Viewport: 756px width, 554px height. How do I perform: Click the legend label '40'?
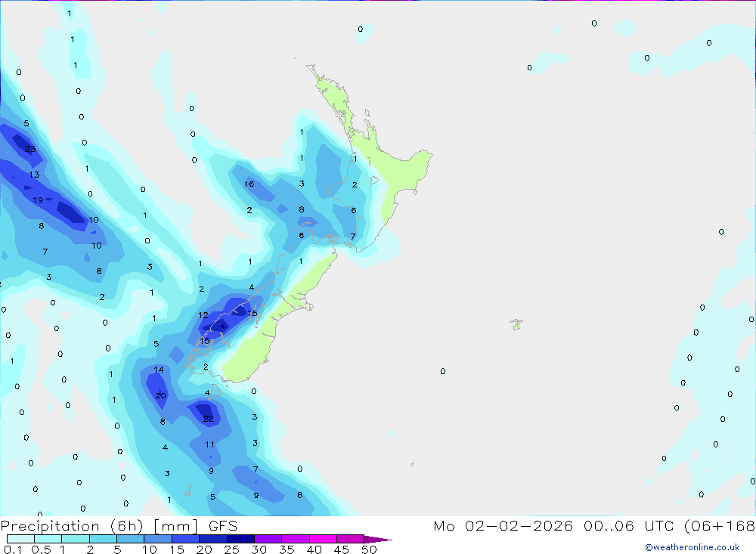(314, 549)
